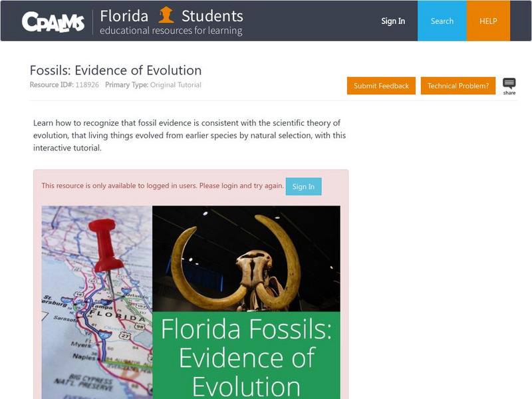The height and width of the screenshot is (399, 532).
Task: Click the blue Sign In button in alert
Action: tap(303, 186)
